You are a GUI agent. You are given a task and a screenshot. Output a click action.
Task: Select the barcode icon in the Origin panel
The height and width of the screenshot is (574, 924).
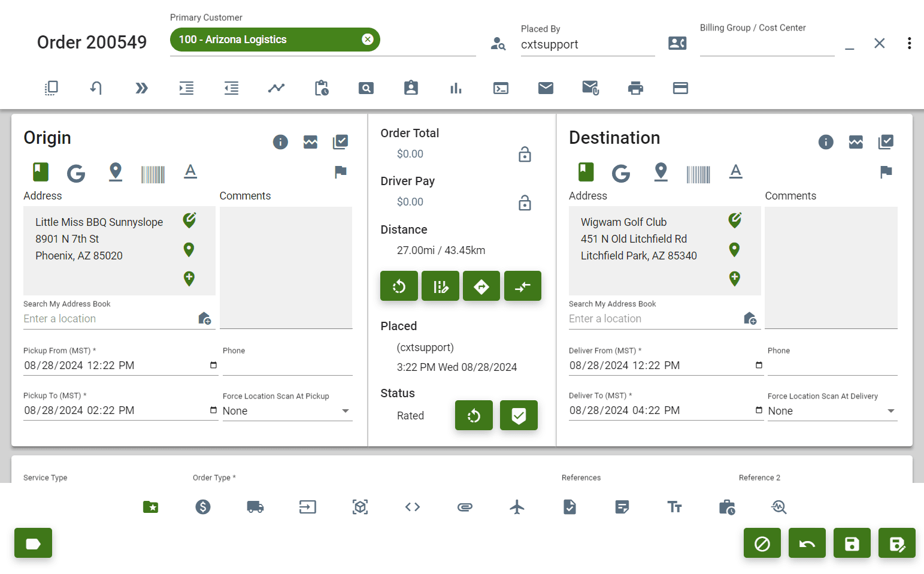153,173
